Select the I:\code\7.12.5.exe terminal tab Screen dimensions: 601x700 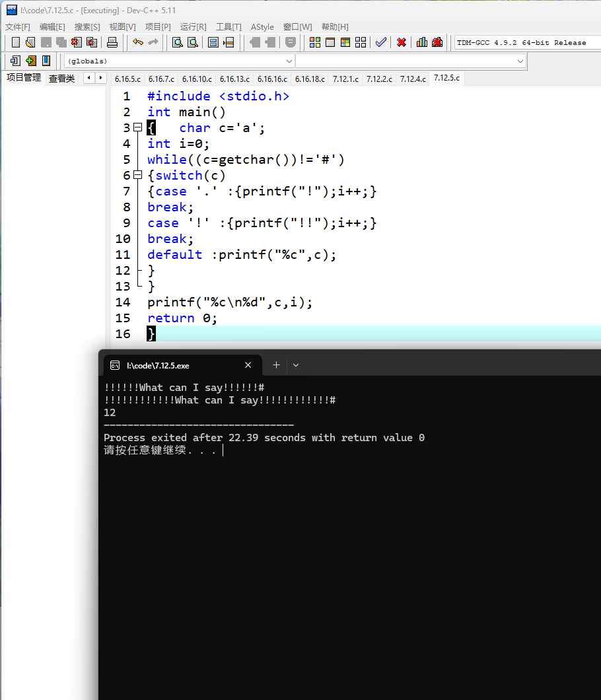click(x=183, y=365)
